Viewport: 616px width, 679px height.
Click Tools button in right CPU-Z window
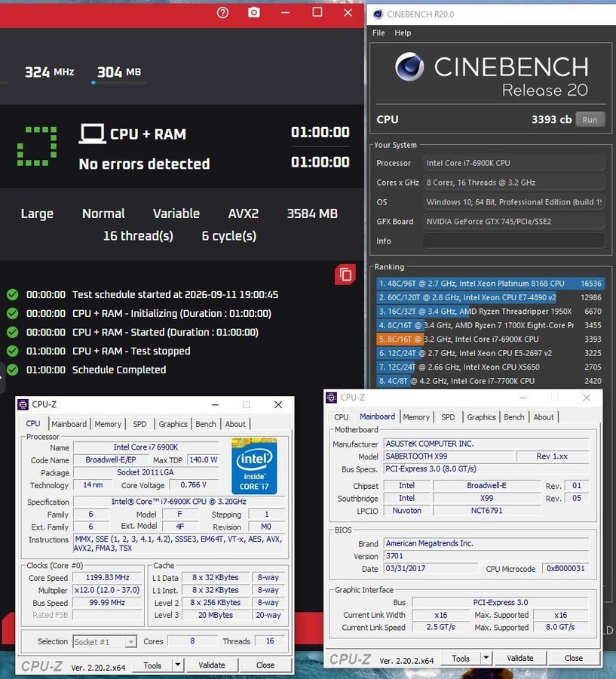click(x=461, y=658)
